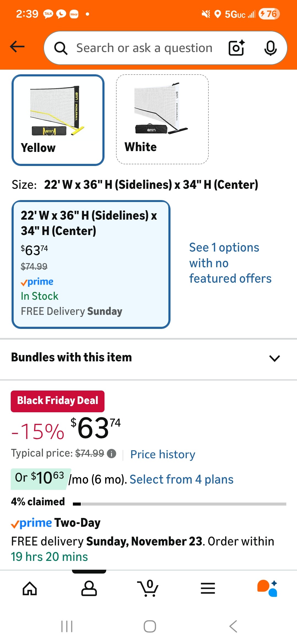
Task: Select the Yellow color option
Action: click(58, 120)
